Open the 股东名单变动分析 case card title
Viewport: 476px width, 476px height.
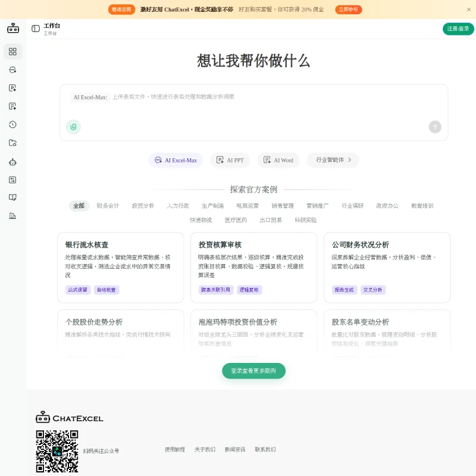(361, 322)
